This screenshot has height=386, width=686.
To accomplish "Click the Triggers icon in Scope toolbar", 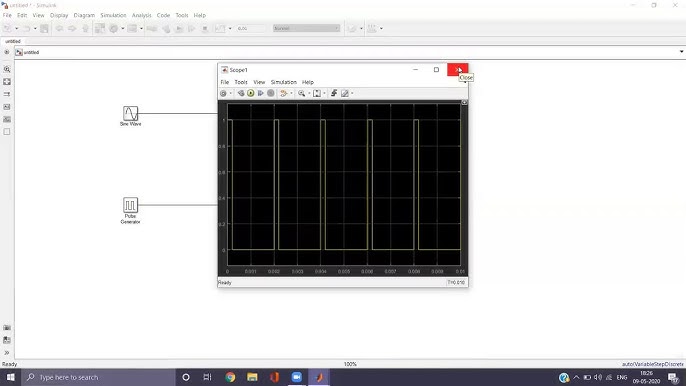I will [x=334, y=93].
